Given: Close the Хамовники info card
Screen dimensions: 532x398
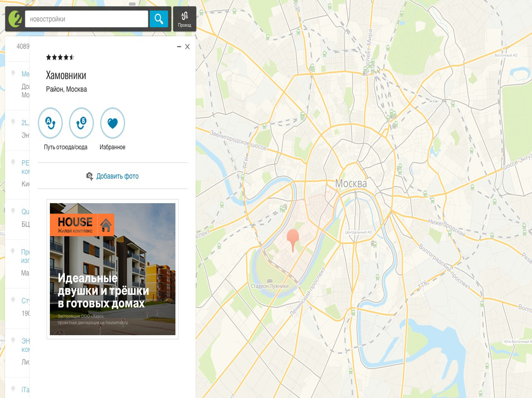Looking at the screenshot, I should click(x=187, y=47).
